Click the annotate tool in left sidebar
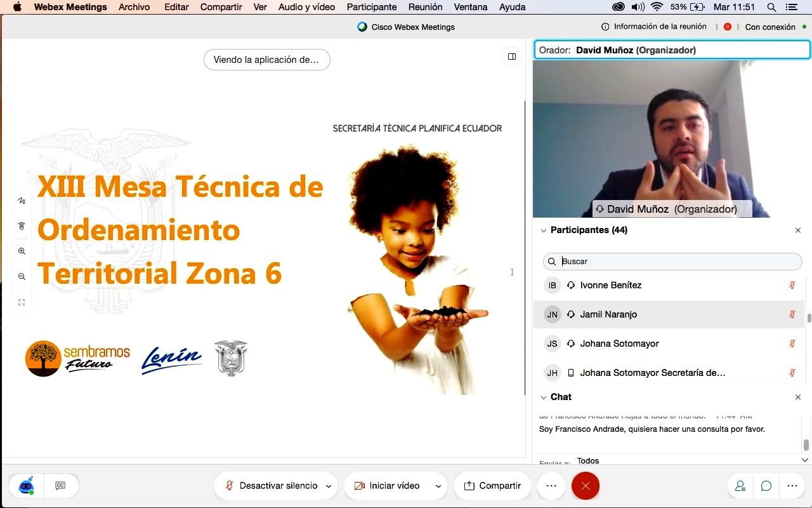Viewport: 812px width, 508px height. pos(22,201)
